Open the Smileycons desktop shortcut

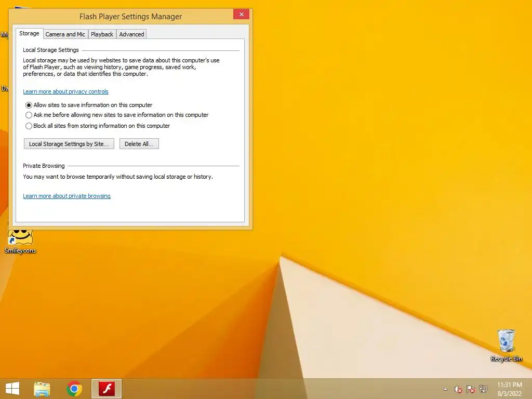coord(20,242)
